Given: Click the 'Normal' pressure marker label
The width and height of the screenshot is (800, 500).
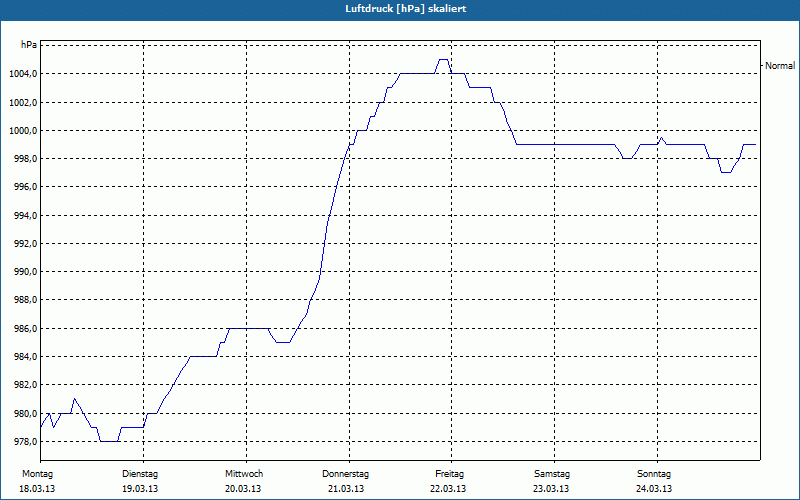Looking at the screenshot, I should coord(780,65).
